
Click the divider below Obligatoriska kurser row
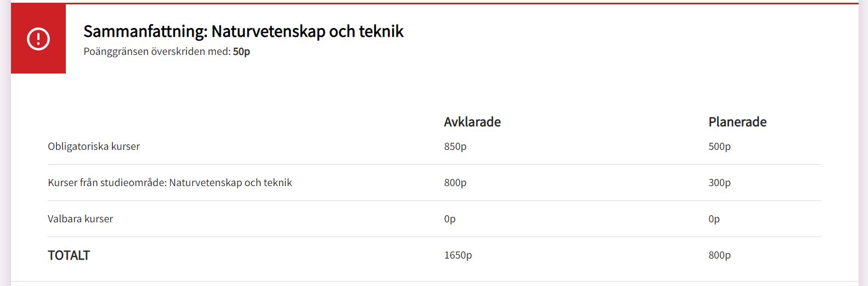click(435, 164)
